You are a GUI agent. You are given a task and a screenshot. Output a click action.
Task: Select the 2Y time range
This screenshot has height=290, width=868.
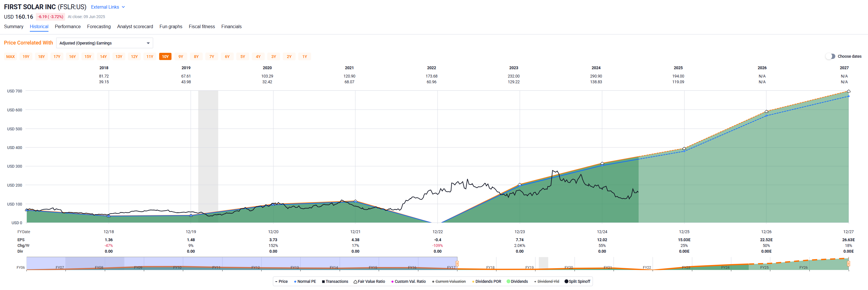pos(289,57)
